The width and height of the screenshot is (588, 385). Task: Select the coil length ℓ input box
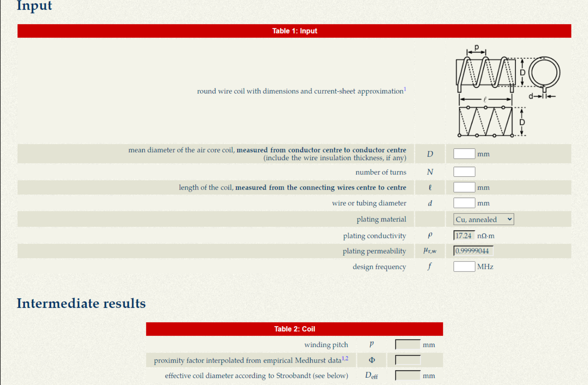pos(464,187)
